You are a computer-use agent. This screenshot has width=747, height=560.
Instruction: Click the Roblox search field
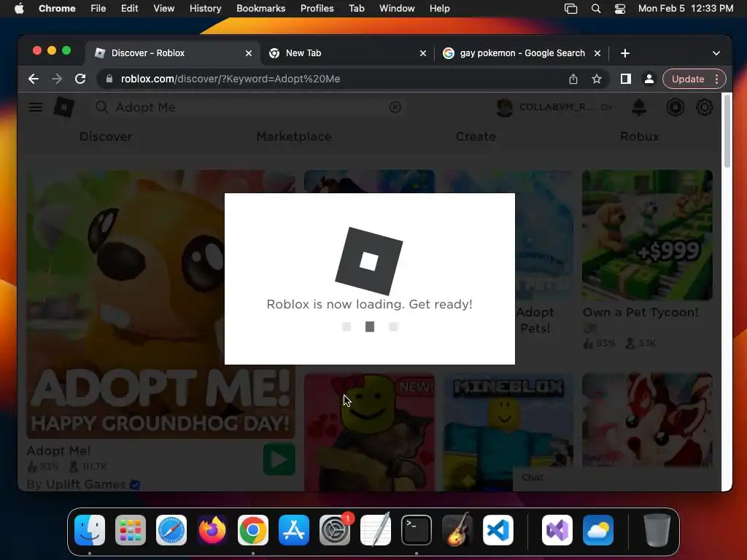pos(248,107)
